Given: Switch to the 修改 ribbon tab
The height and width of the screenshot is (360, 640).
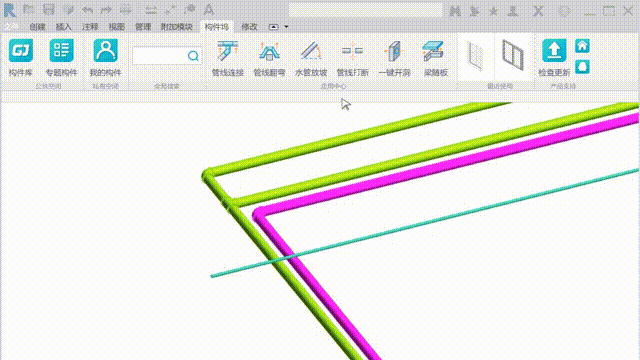Looking at the screenshot, I should [249, 27].
